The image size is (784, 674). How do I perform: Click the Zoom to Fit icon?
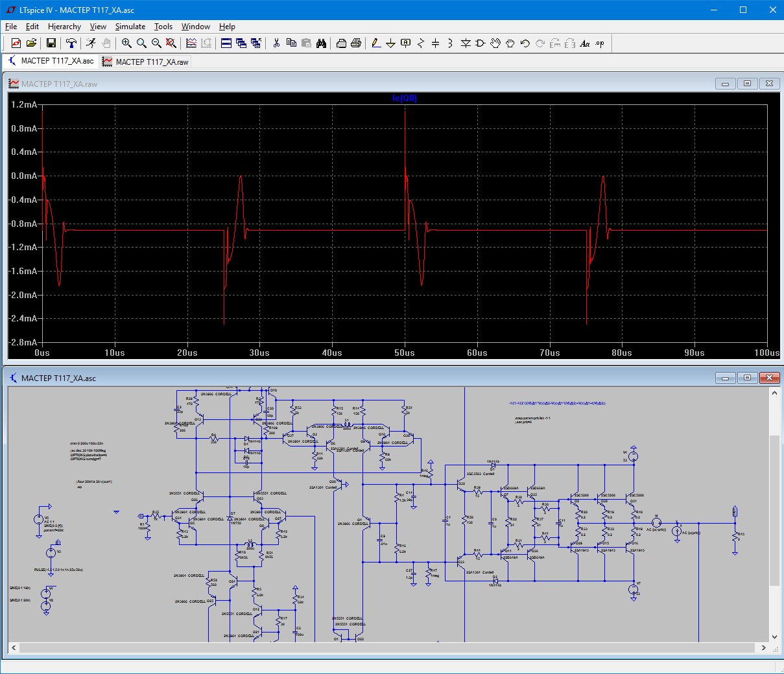[171, 43]
